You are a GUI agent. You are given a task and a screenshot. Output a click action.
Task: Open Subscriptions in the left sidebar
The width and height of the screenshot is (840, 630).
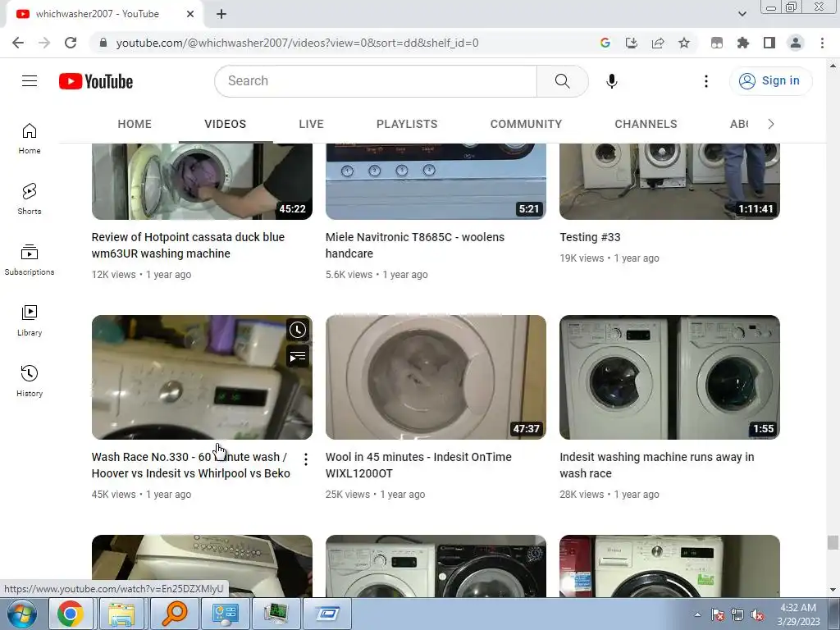pyautogui.click(x=30, y=260)
